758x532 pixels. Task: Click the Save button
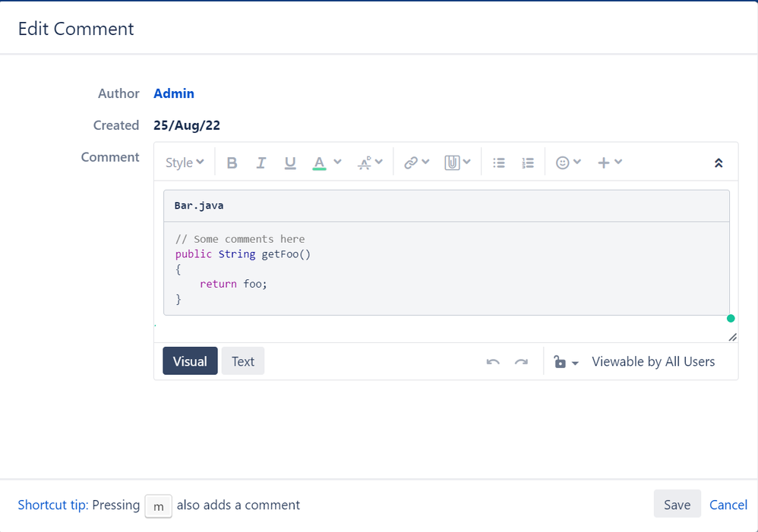click(x=677, y=503)
